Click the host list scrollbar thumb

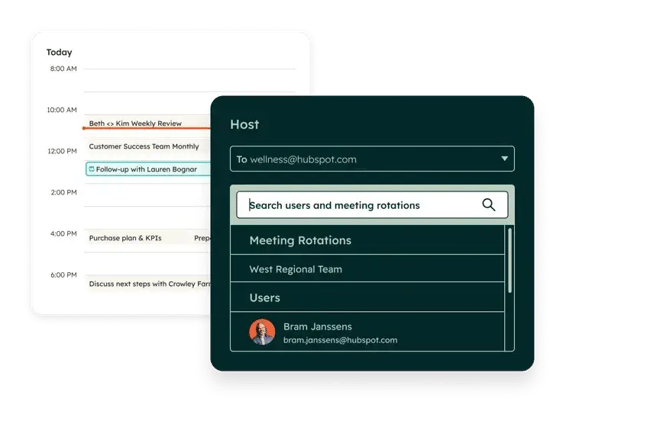coord(510,260)
